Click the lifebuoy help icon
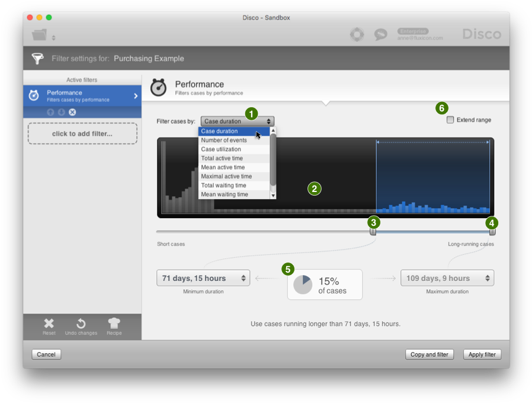Image resolution: width=532 pixels, height=403 pixels. (357, 35)
